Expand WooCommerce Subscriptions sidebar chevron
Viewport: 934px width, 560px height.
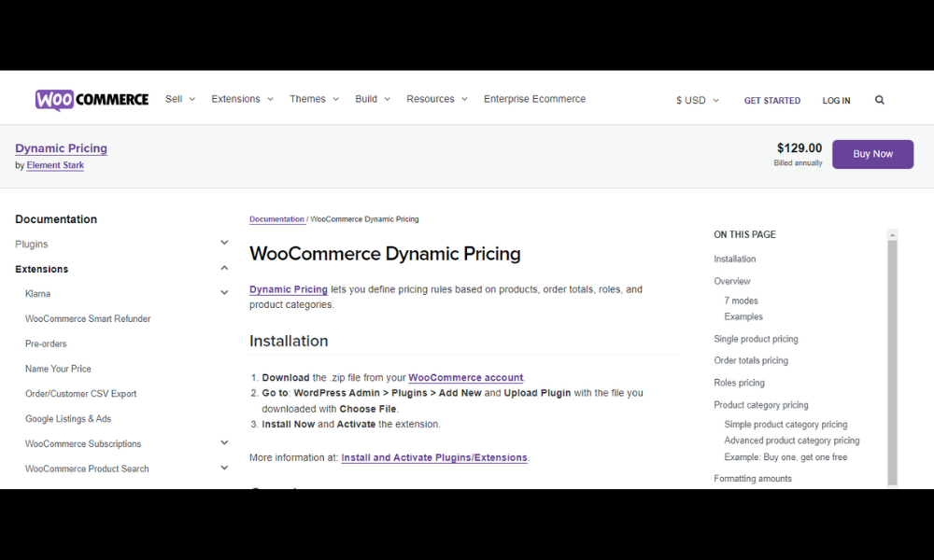(x=224, y=442)
